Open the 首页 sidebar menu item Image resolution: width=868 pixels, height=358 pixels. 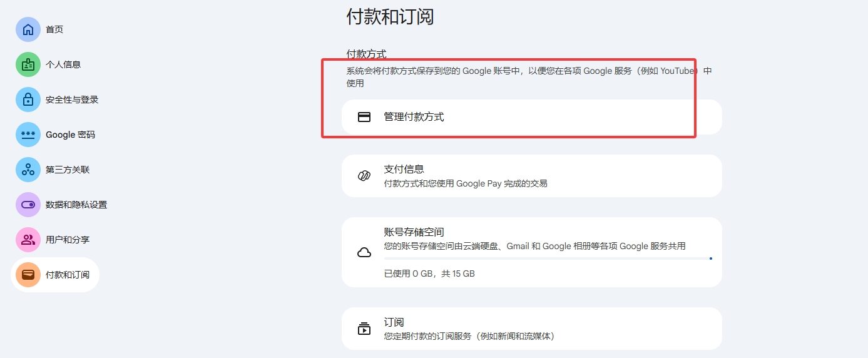coord(54,29)
